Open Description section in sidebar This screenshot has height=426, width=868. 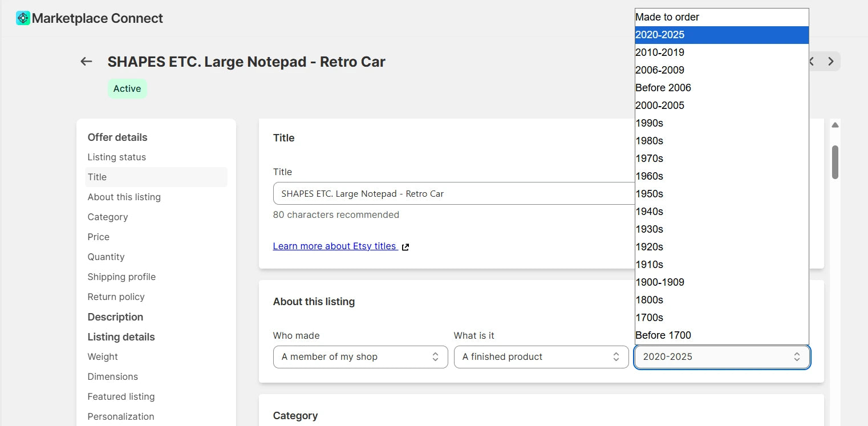[115, 317]
